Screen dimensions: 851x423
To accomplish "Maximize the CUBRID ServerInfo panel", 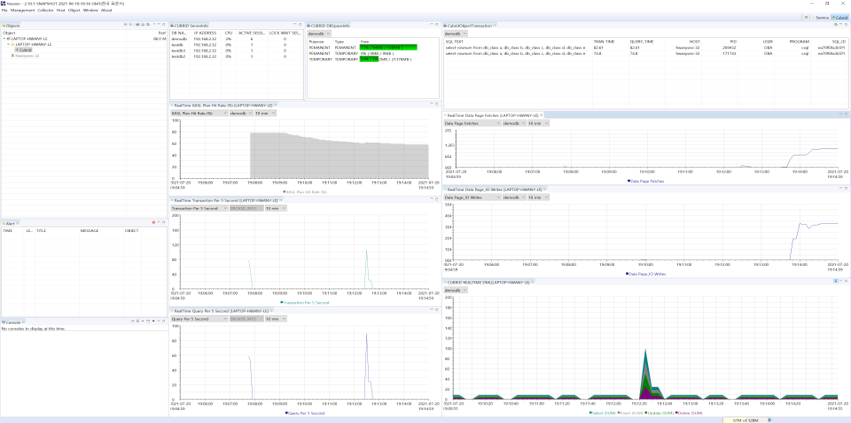I will [x=300, y=25].
